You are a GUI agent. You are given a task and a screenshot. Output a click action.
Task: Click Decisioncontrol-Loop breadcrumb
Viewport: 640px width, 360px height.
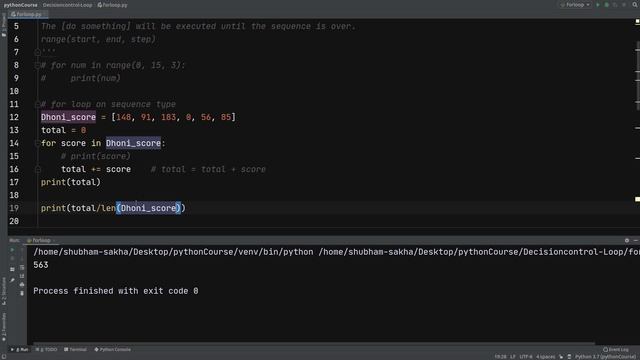[67, 5]
